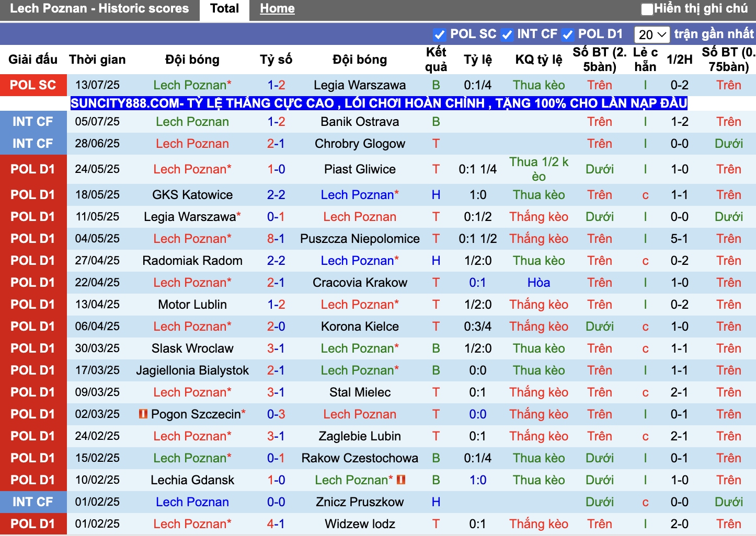This screenshot has height=536, width=756.
Task: Click the Lech Poznan - Historic scores title
Action: tap(99, 8)
